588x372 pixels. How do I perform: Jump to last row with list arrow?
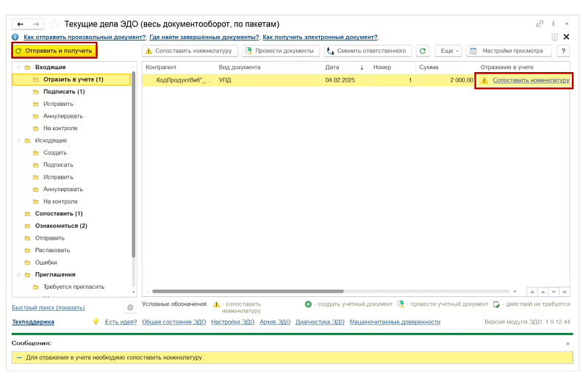coord(564,292)
